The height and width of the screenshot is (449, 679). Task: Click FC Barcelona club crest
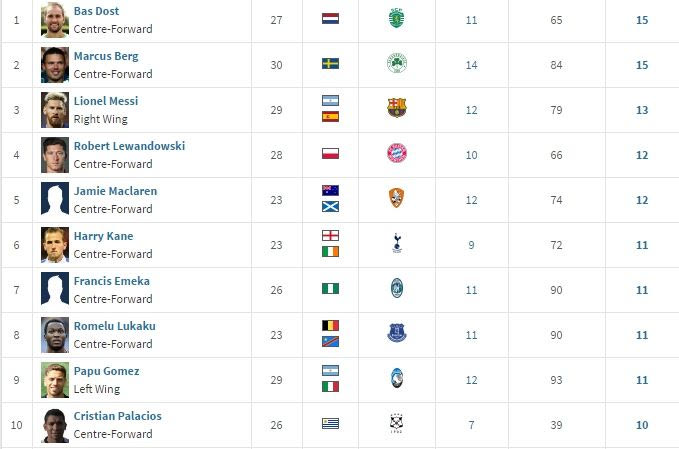(x=397, y=109)
